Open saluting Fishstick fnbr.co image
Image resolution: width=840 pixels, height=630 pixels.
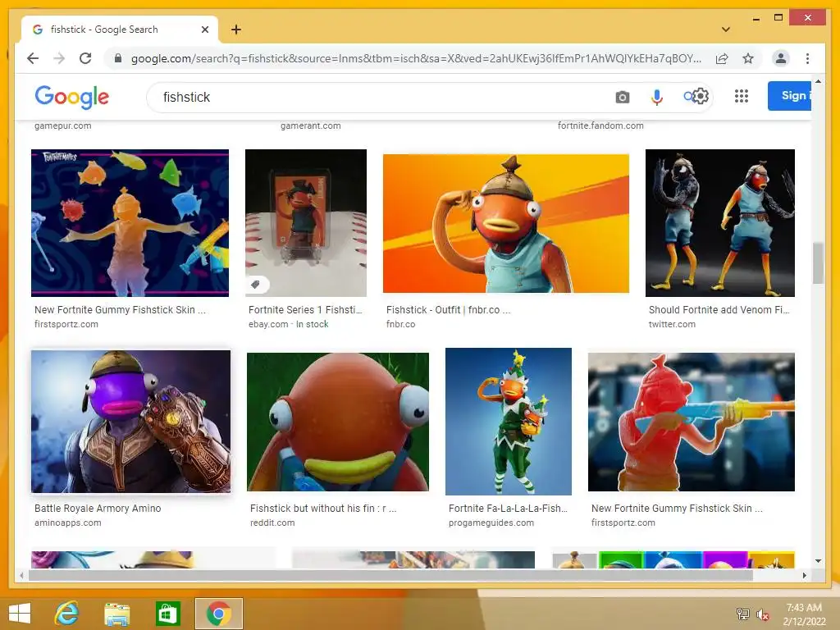pyautogui.click(x=505, y=223)
